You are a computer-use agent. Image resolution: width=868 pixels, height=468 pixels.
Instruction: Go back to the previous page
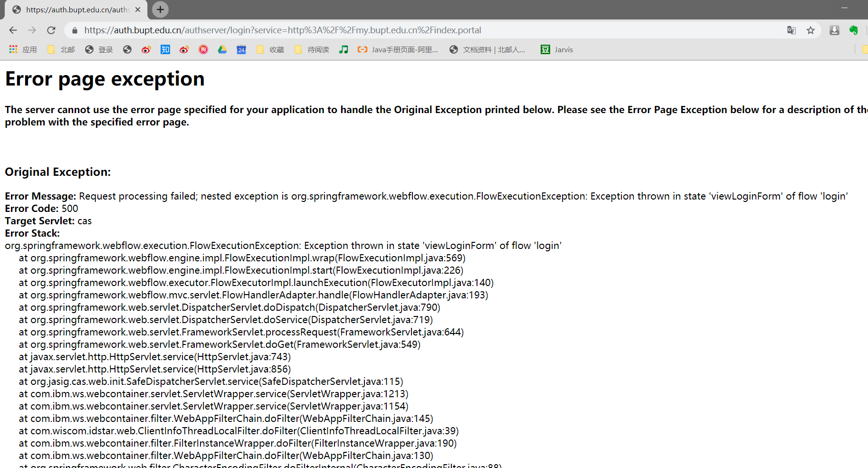click(13, 30)
